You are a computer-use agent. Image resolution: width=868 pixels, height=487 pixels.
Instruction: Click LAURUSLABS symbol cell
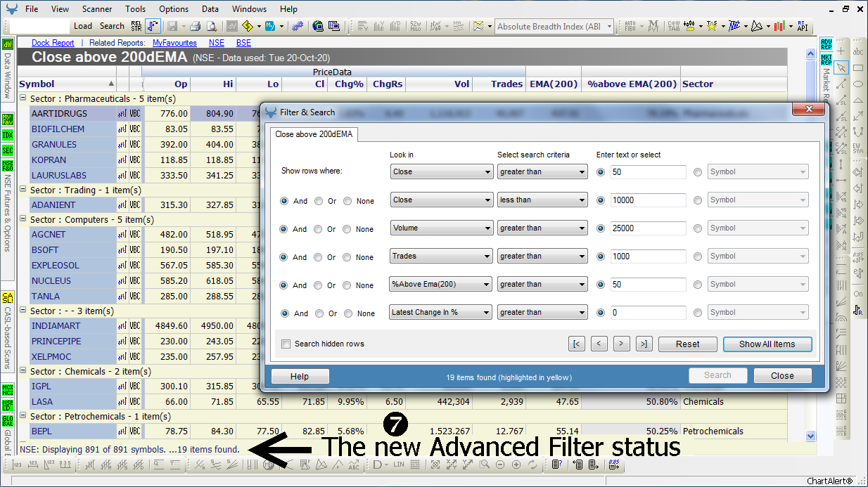point(73,176)
